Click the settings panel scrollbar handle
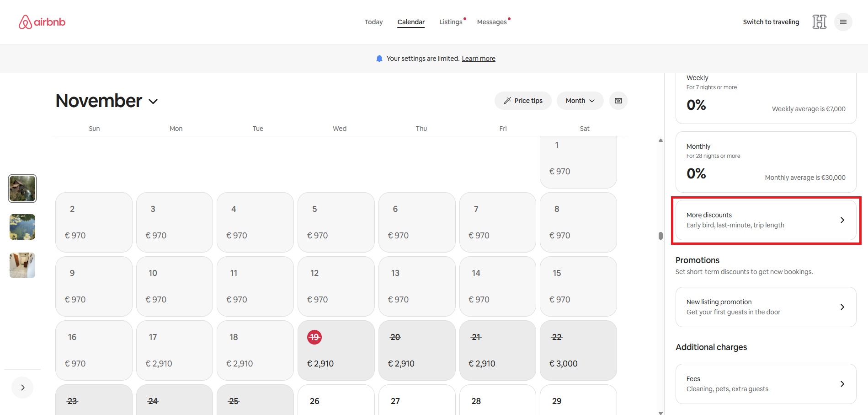868x415 pixels. click(660, 236)
